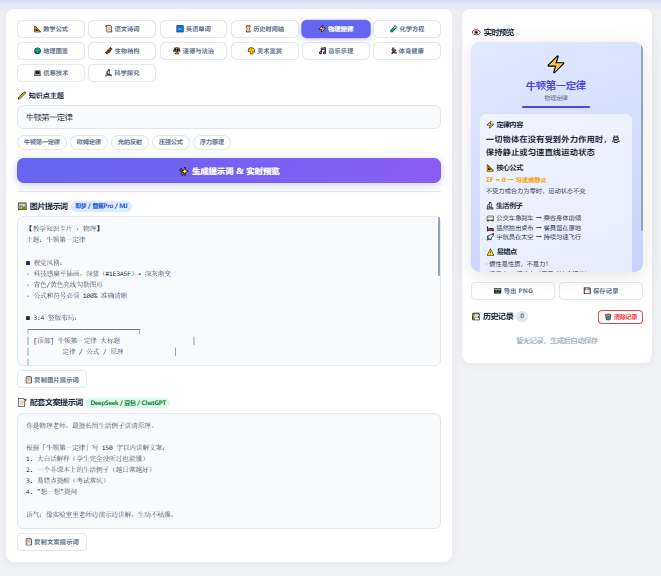
Task: Click the sparkle icon on the generate button
Action: pos(183,171)
